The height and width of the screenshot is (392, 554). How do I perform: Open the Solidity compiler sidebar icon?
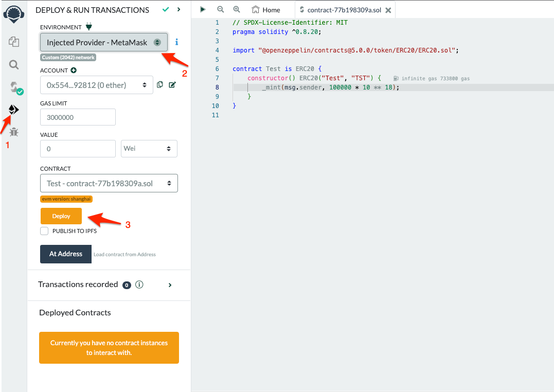pyautogui.click(x=14, y=87)
